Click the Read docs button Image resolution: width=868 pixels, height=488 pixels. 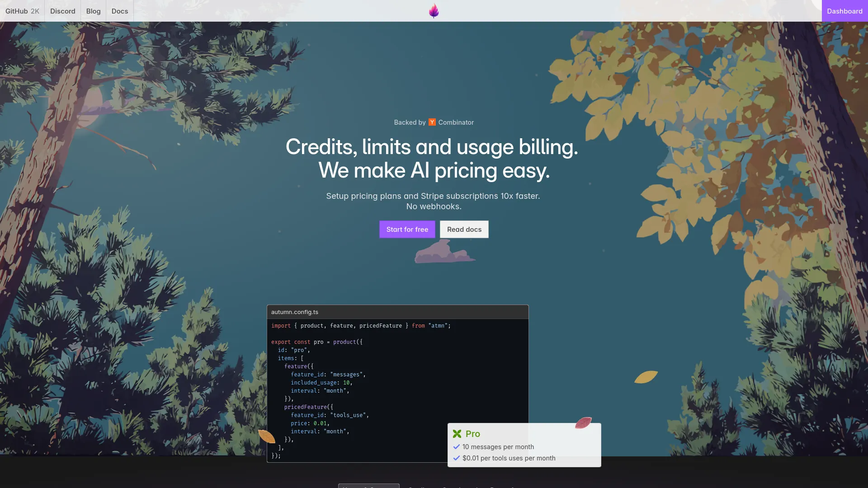pyautogui.click(x=464, y=229)
